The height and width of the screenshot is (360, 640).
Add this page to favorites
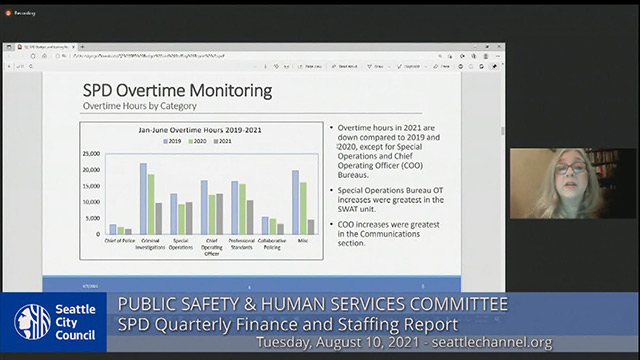450,56
